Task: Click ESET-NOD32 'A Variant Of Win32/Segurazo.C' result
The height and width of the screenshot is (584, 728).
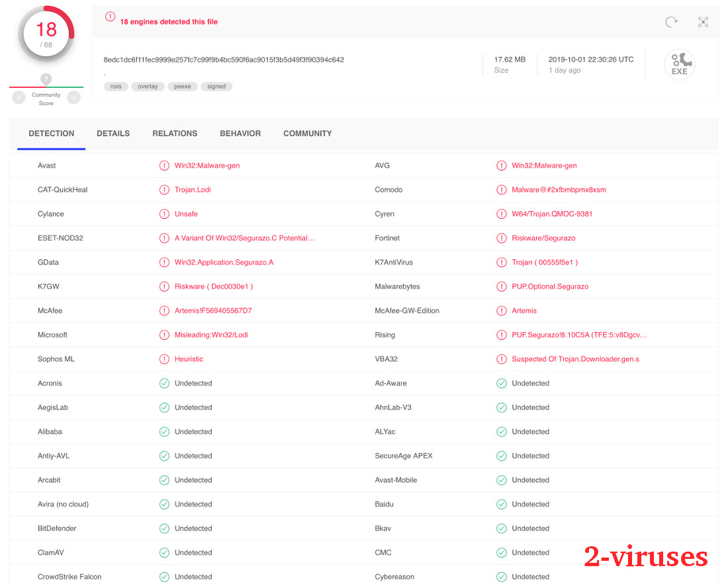Action: [x=245, y=238]
